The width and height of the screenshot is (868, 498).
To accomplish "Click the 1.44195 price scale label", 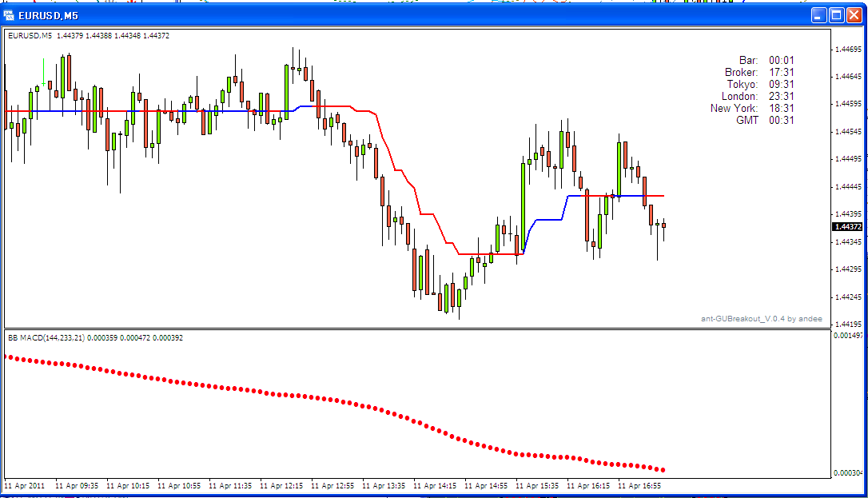I will pyautogui.click(x=848, y=325).
